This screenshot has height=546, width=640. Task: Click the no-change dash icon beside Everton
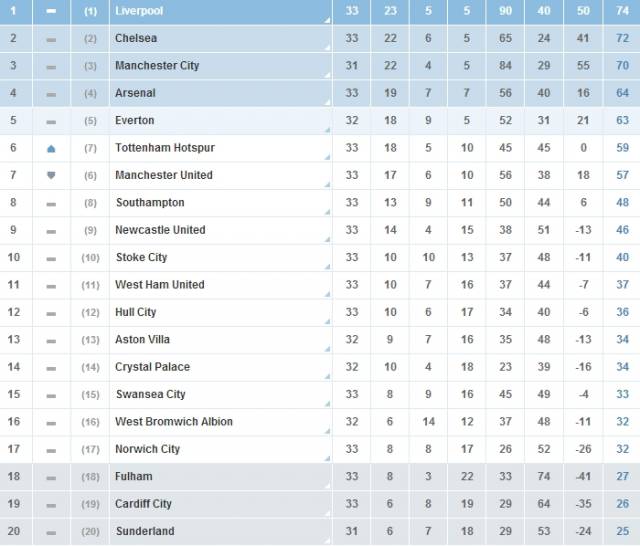click(x=51, y=122)
